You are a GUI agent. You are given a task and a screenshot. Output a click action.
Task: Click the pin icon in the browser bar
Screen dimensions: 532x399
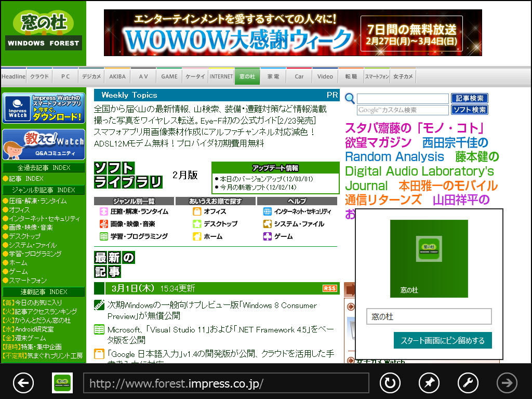tap(429, 383)
